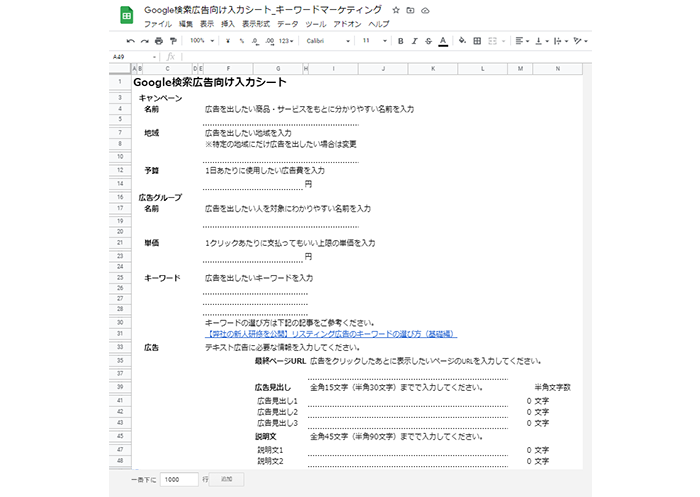Open the vertical align dropdown
Viewport: 700px width, 497px height.
click(x=542, y=41)
